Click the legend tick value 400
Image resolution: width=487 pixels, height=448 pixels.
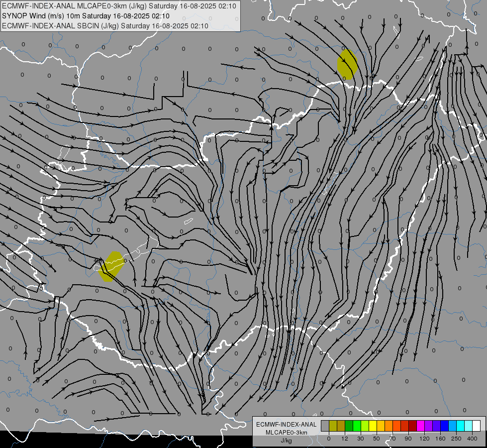tap(473, 439)
